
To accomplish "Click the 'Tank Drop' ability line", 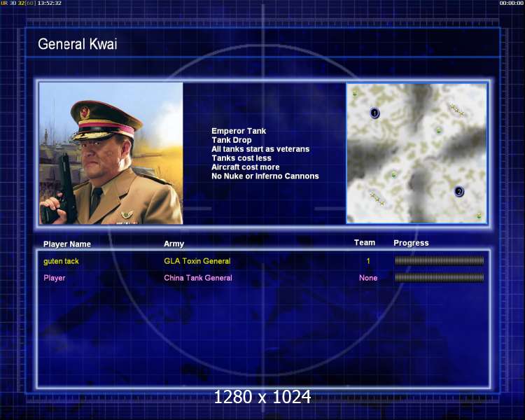I will point(232,140).
